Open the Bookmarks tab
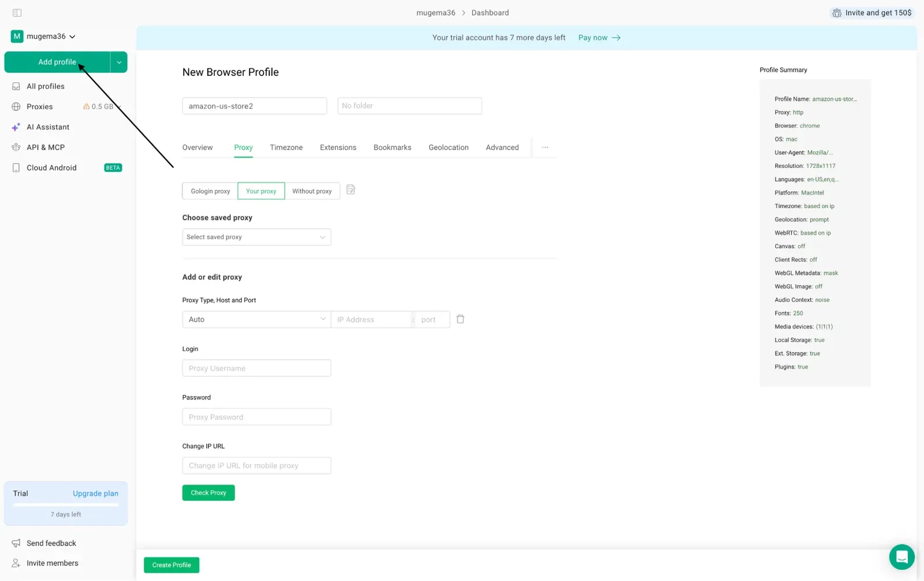Screen dimensions: 924x581 (392, 147)
